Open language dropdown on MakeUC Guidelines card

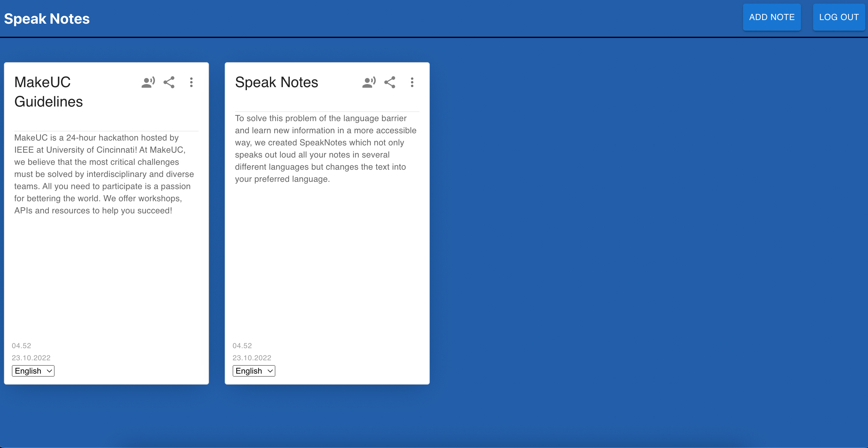(x=33, y=371)
